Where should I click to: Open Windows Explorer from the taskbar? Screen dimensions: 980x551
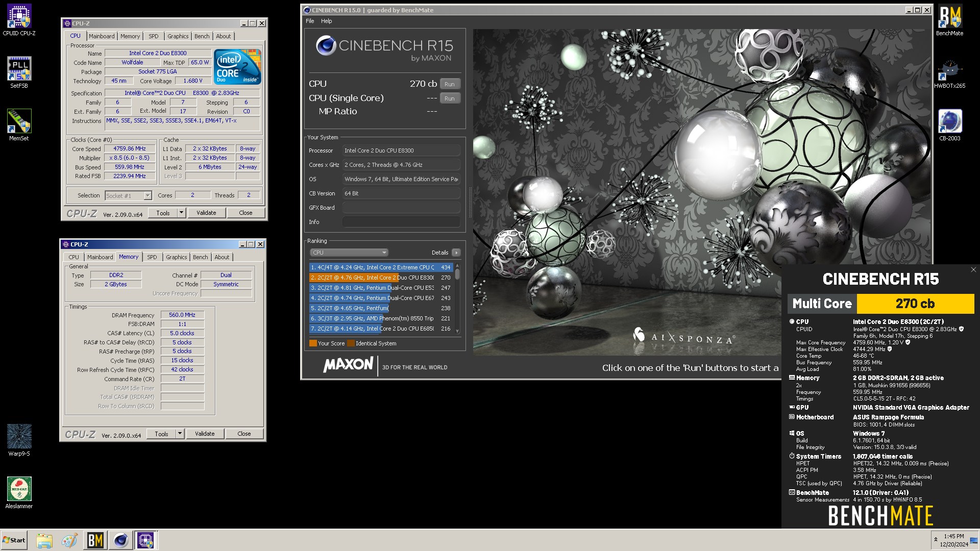[x=44, y=540]
